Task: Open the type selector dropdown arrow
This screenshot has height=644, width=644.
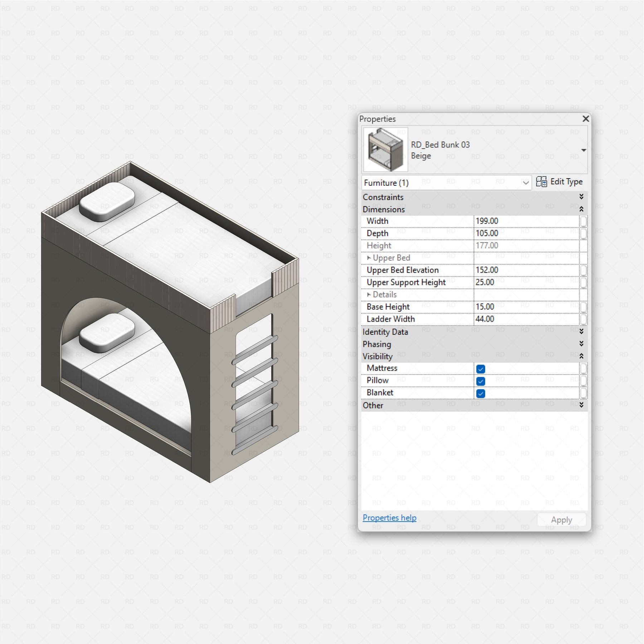Action: click(583, 150)
